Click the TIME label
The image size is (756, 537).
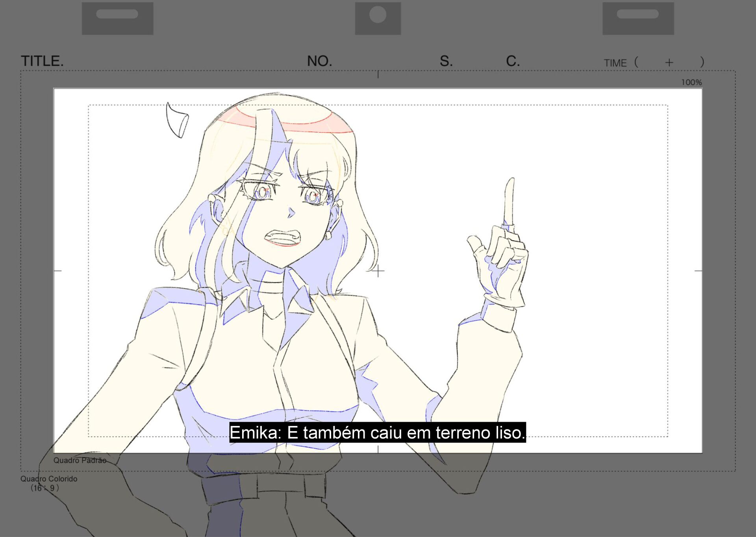615,63
